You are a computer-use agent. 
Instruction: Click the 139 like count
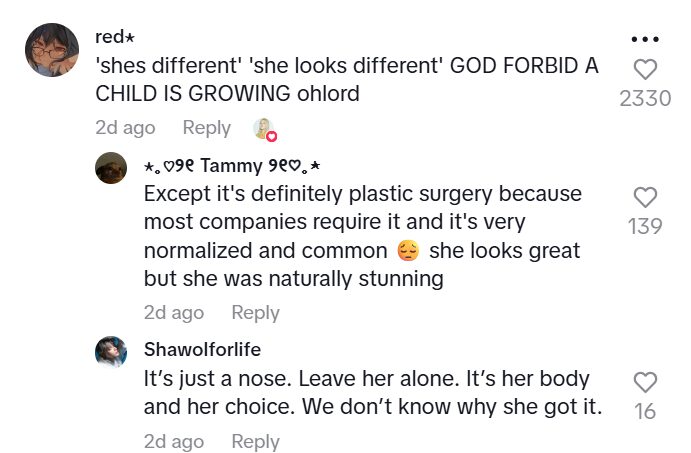[646, 227]
